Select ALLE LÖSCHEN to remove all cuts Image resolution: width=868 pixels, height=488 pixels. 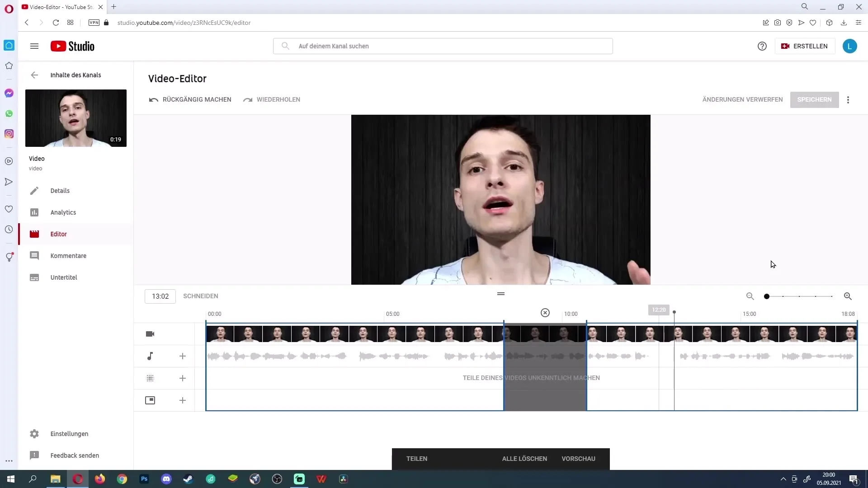point(524,459)
